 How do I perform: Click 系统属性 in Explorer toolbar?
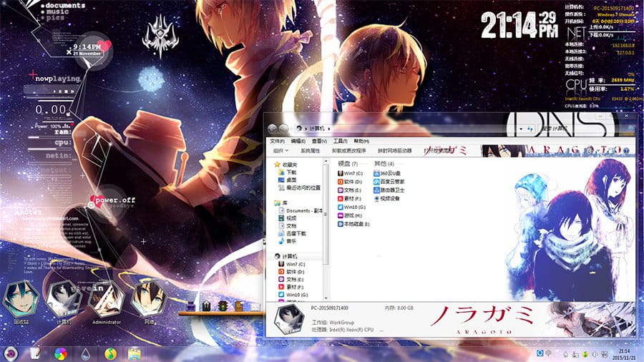310,151
